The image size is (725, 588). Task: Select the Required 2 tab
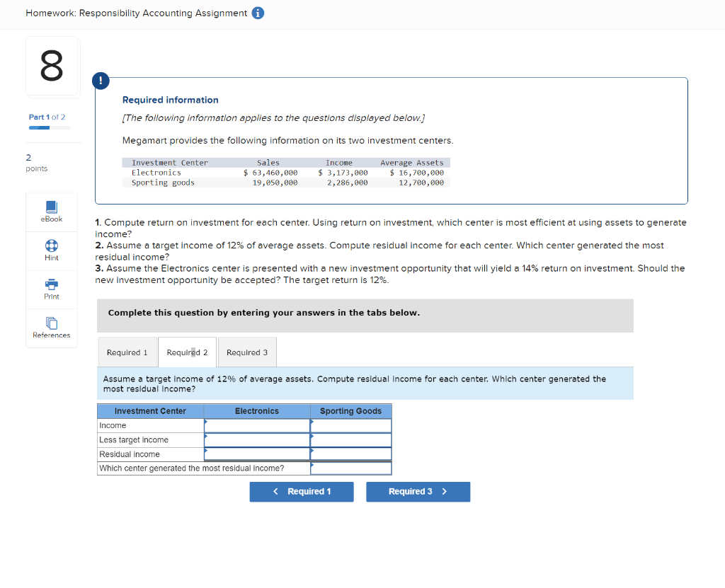tap(187, 352)
